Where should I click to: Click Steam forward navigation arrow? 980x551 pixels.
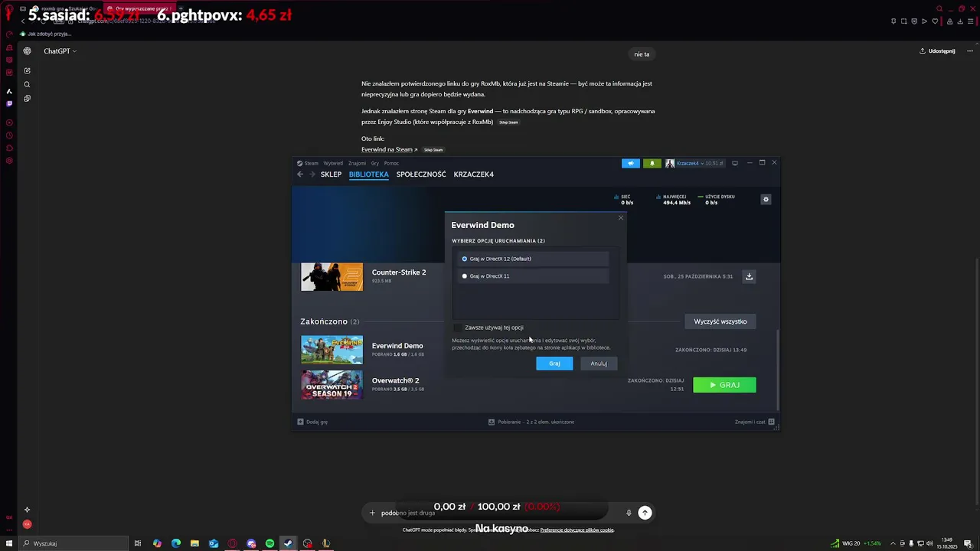click(312, 174)
